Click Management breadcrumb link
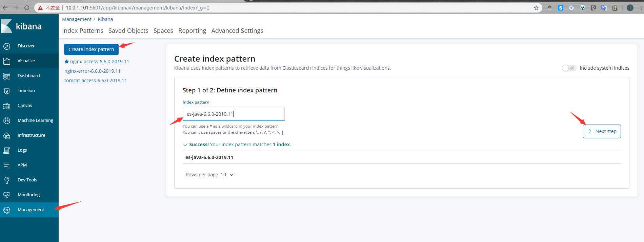Screen dimensions: 644x242 pos(77,19)
